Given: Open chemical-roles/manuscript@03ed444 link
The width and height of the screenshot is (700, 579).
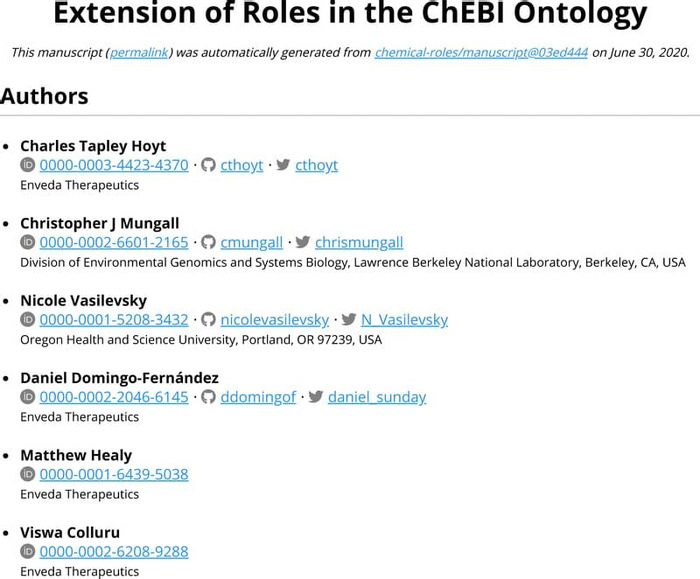Looking at the screenshot, I should point(481,53).
